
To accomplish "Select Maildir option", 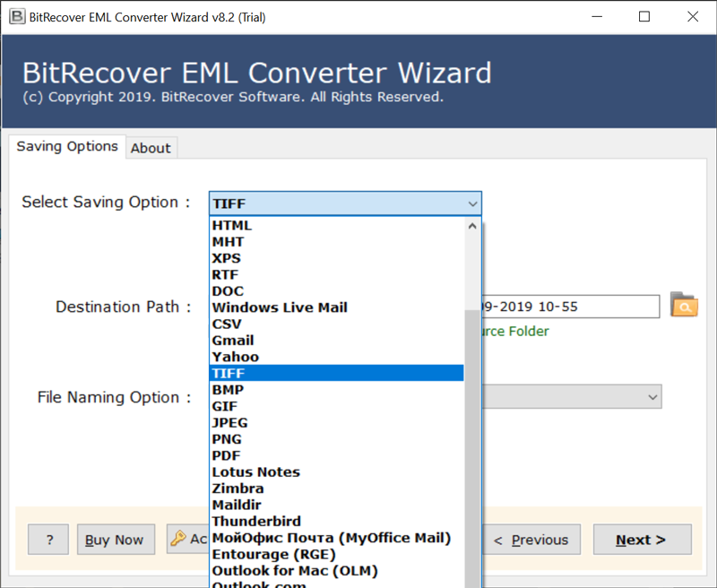I will point(336,506).
